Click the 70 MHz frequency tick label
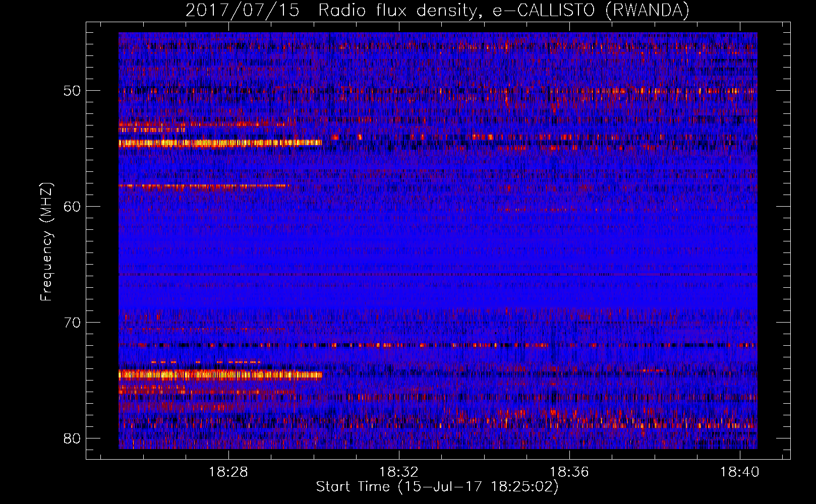Image resolution: width=816 pixels, height=504 pixels. click(72, 323)
